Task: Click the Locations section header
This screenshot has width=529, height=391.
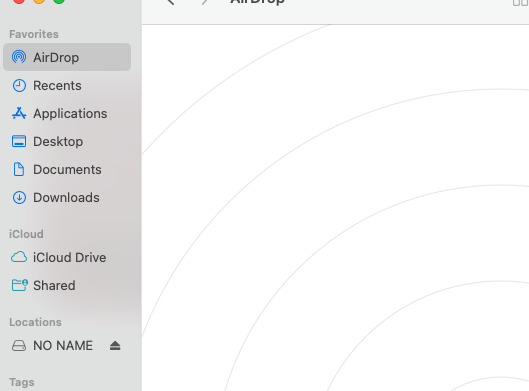Action: (x=35, y=322)
